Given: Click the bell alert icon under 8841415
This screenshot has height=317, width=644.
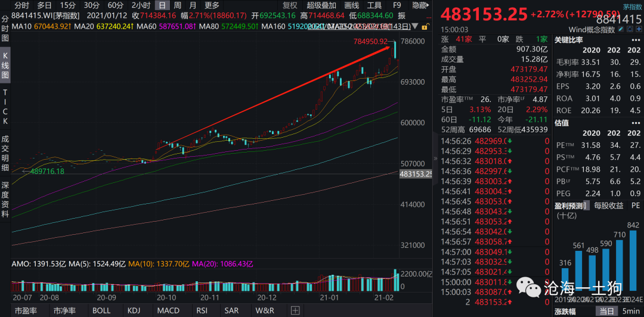Looking at the screenshot, I should tap(630, 30).
